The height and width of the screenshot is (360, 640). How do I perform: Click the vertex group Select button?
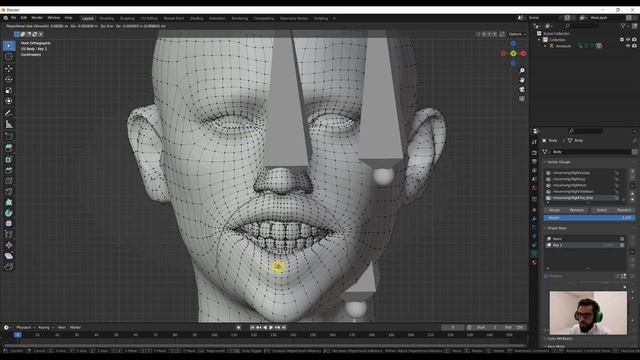[x=602, y=210]
